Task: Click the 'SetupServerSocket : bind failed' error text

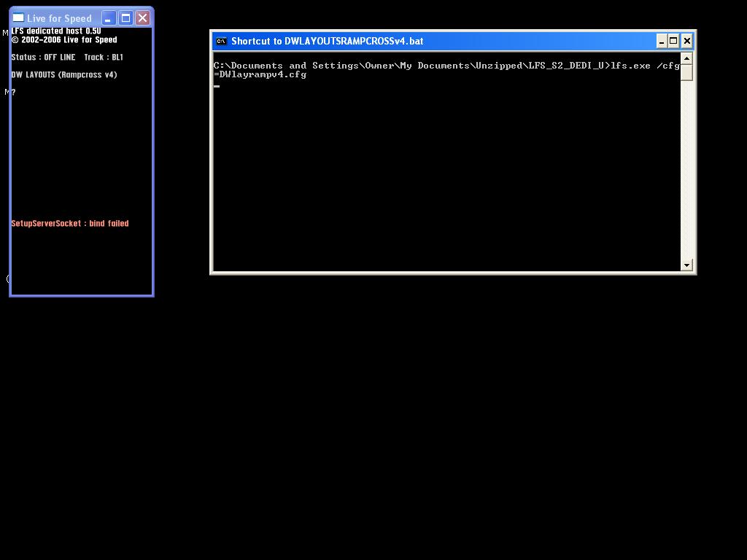Action: point(70,223)
